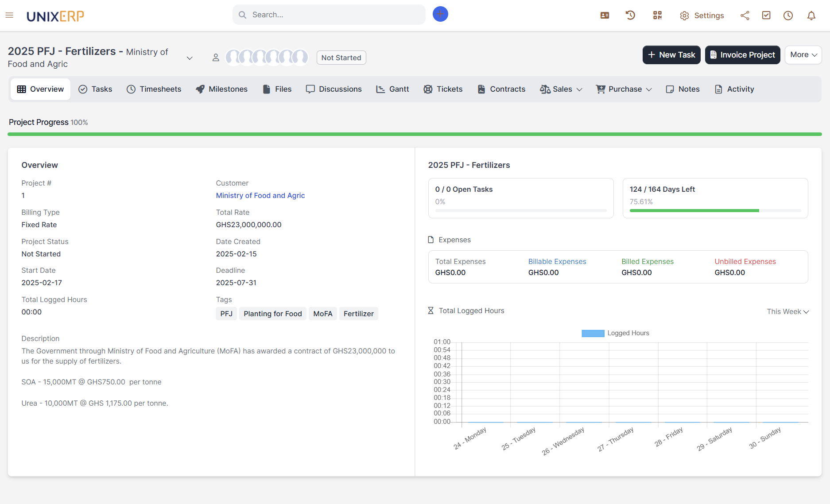Image resolution: width=830 pixels, height=504 pixels.
Task: Click the Billable Expenses label
Action: tap(557, 261)
